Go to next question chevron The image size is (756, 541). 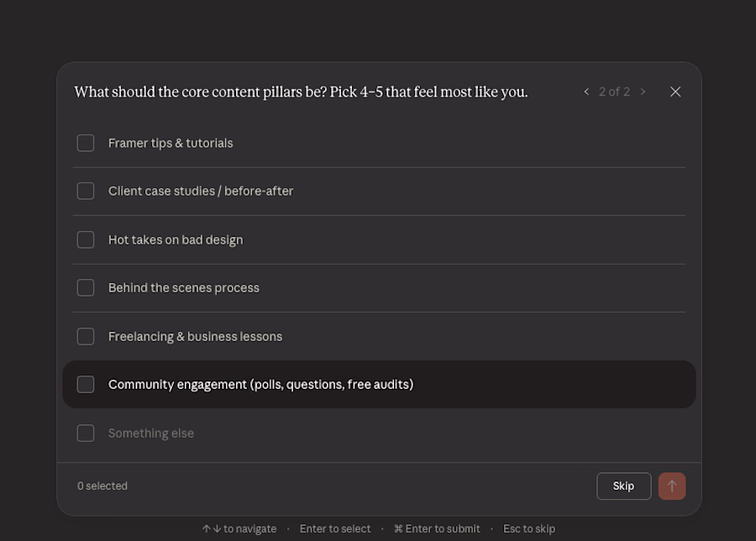(x=643, y=92)
